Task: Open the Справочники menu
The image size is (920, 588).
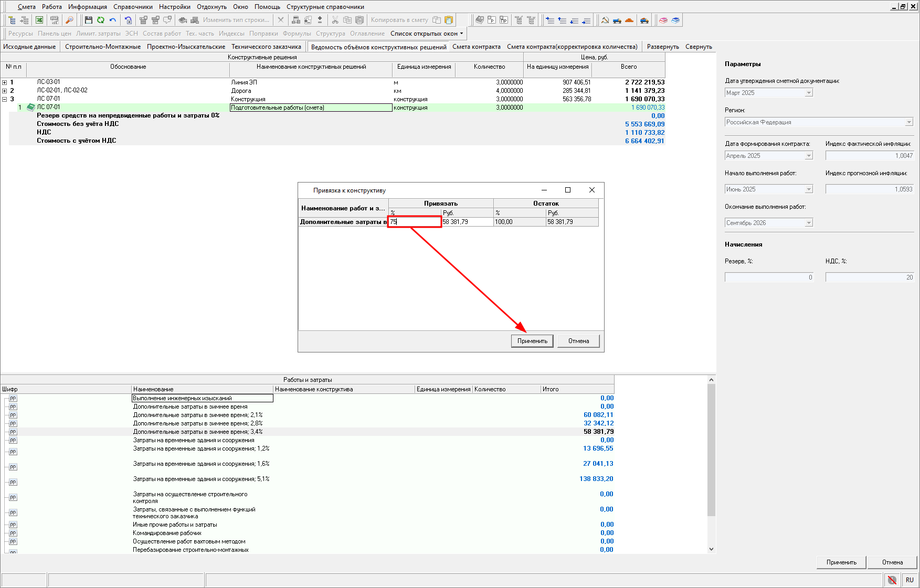Action: coord(133,7)
